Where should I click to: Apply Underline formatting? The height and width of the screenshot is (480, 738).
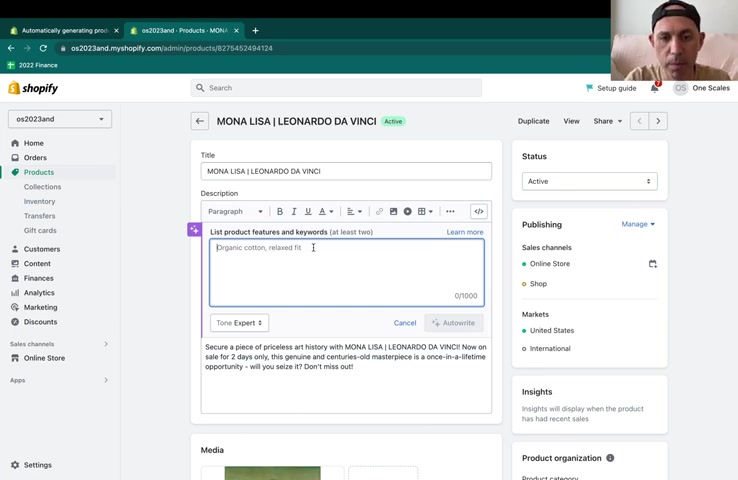pos(308,212)
